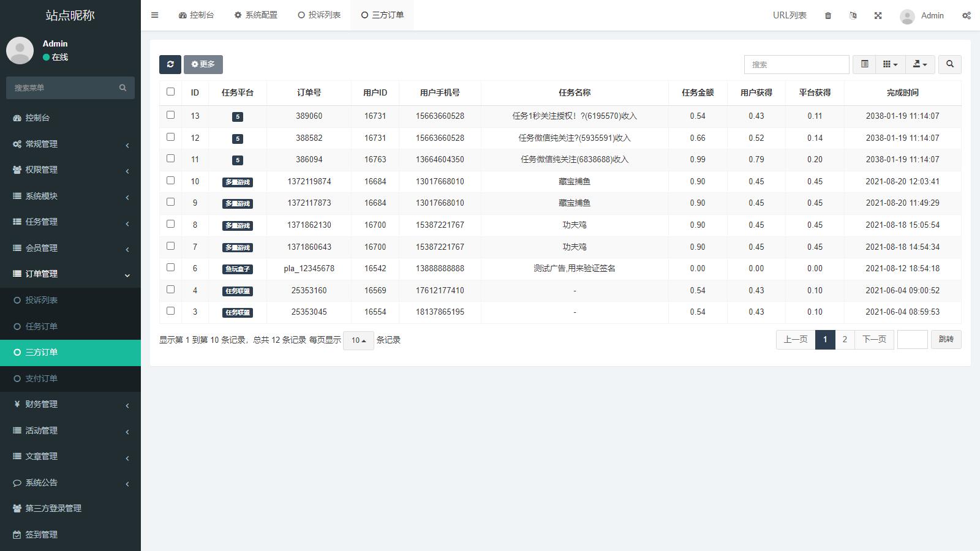Tick the checkbox on the 藏宝捕鱼 row ID 10
This screenshot has height=551, width=980.
click(x=170, y=179)
